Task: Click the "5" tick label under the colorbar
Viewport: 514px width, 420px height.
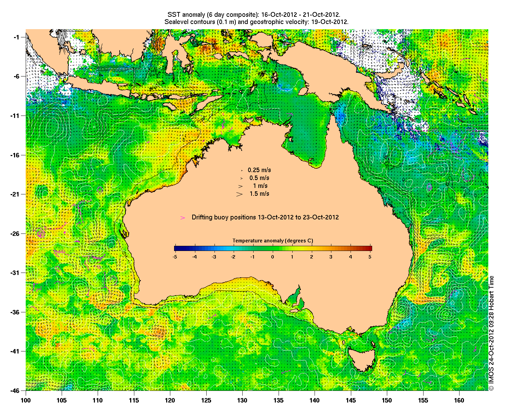Action: point(370,256)
